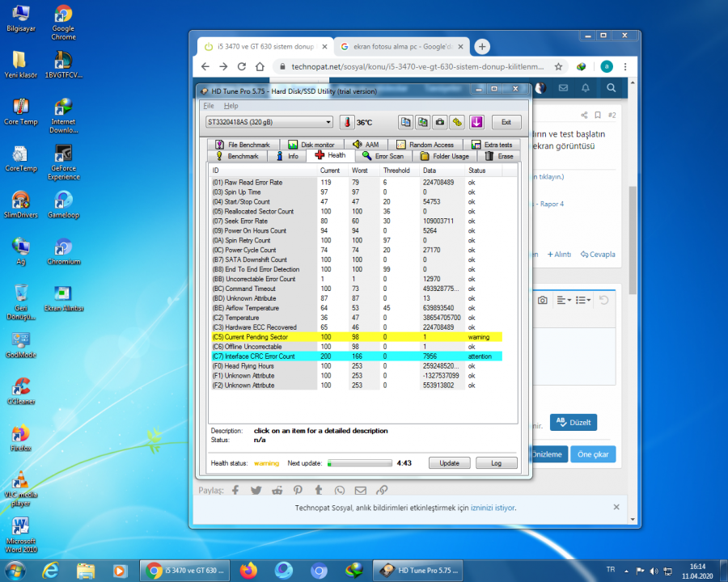Click the Chrome address bar URL
The width and height of the screenshot is (728, 582).
click(x=417, y=67)
